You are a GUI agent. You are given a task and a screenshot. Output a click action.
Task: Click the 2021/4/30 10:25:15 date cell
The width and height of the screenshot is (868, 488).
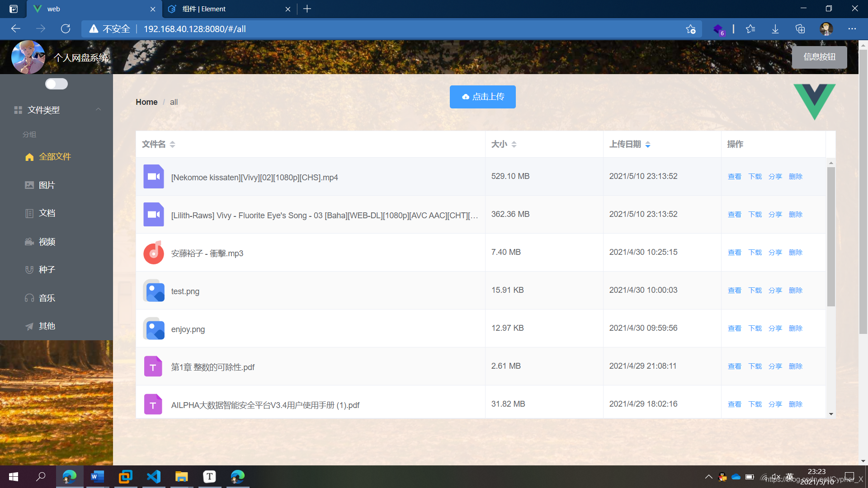coord(643,252)
